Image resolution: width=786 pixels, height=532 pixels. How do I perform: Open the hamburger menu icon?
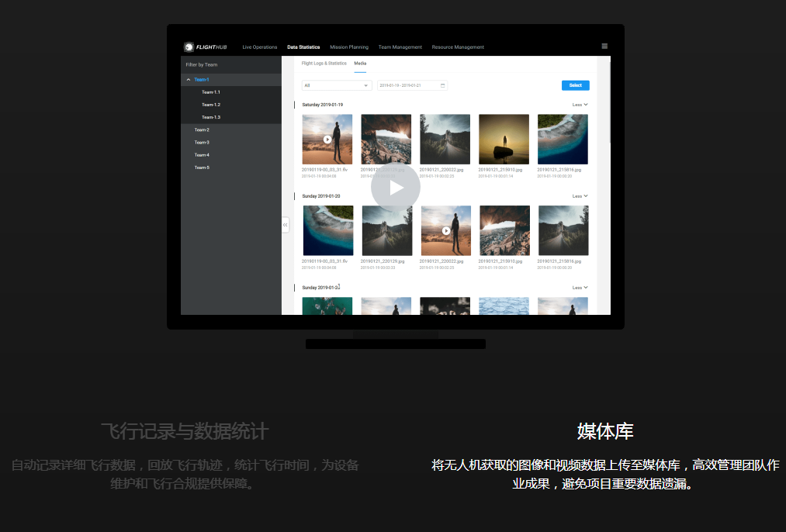point(604,46)
